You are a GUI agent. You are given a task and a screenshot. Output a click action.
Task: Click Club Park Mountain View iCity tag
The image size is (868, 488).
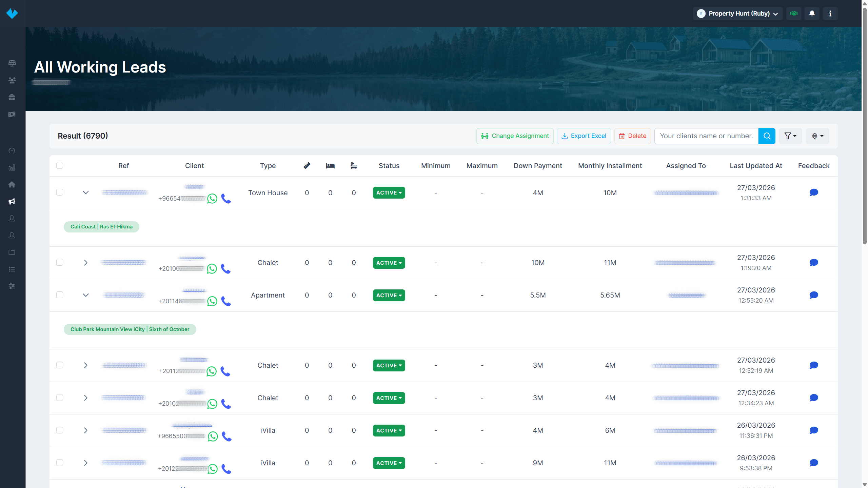(x=130, y=329)
